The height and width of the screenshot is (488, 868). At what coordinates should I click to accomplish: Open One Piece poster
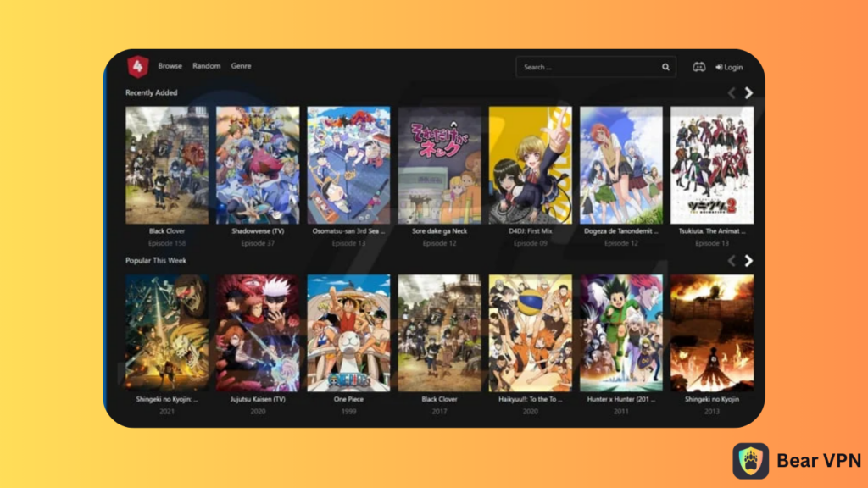click(348, 333)
